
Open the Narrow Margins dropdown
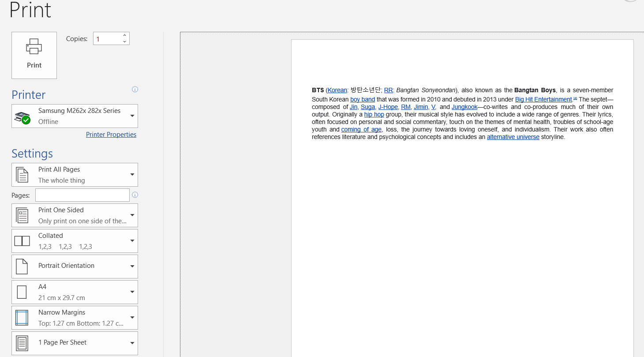click(x=75, y=318)
